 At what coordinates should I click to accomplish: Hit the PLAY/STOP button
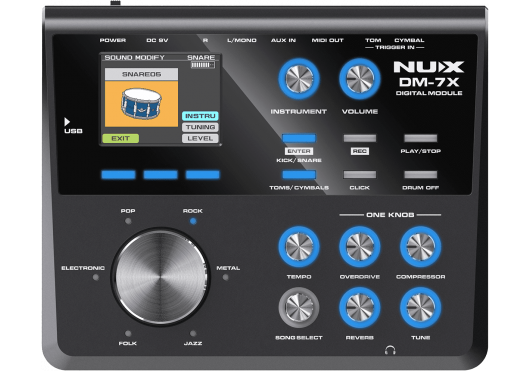(421, 138)
